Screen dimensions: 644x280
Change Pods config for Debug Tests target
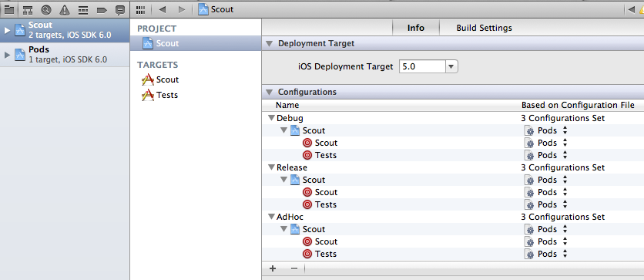546,155
